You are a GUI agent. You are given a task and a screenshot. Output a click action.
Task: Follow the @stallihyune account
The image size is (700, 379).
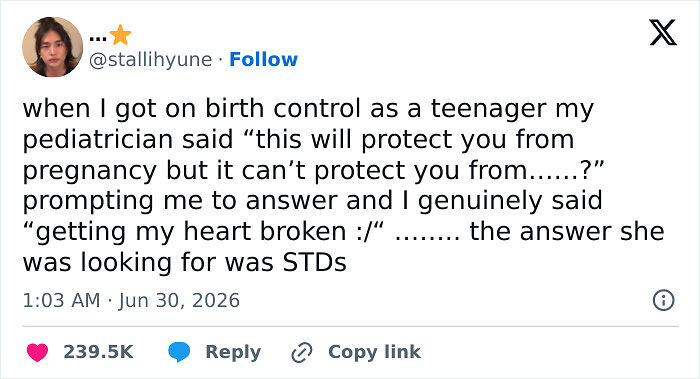(263, 59)
